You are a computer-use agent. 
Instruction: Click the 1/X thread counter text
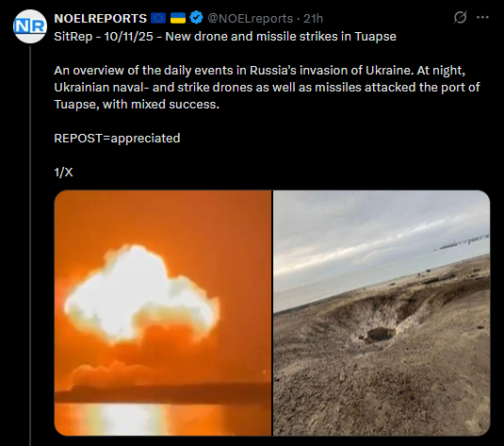(63, 173)
